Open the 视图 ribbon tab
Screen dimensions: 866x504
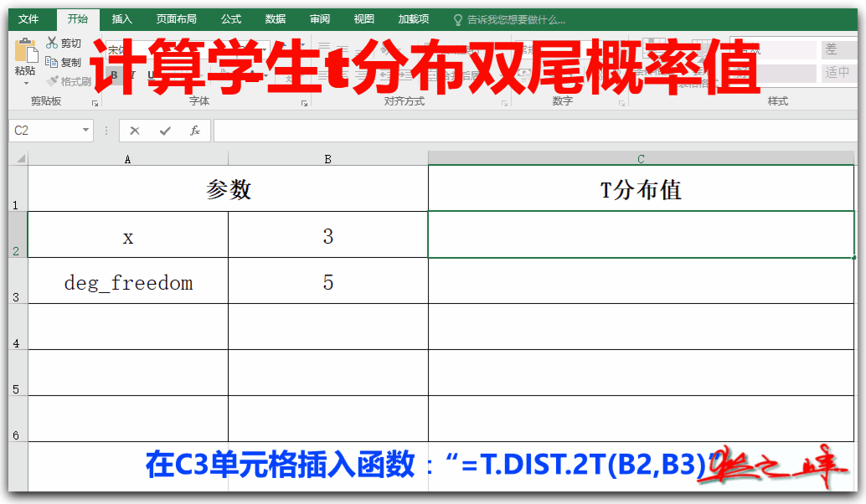[x=364, y=19]
